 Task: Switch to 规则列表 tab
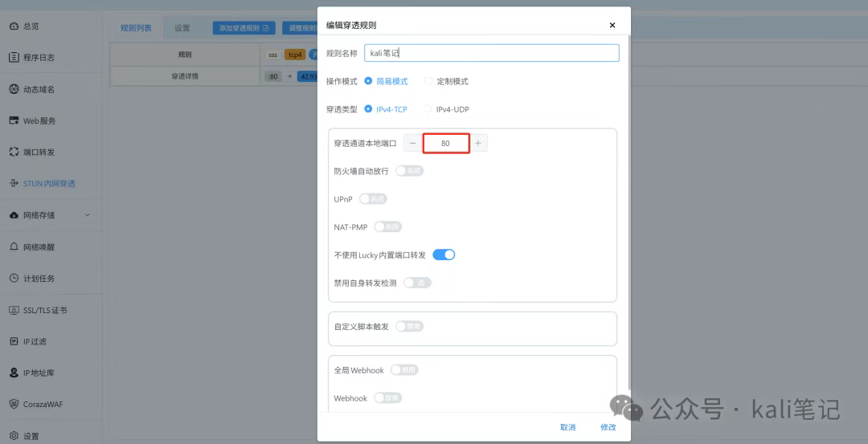coord(136,27)
